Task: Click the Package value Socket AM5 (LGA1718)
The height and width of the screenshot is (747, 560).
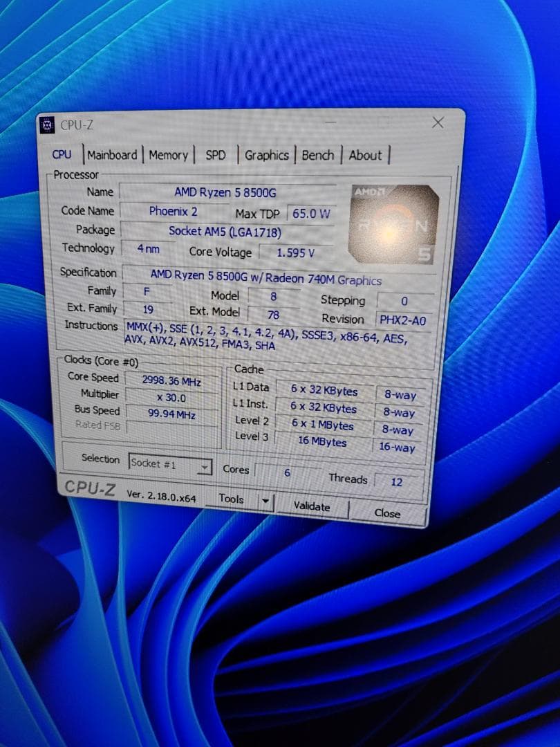Action: pyautogui.click(x=227, y=232)
